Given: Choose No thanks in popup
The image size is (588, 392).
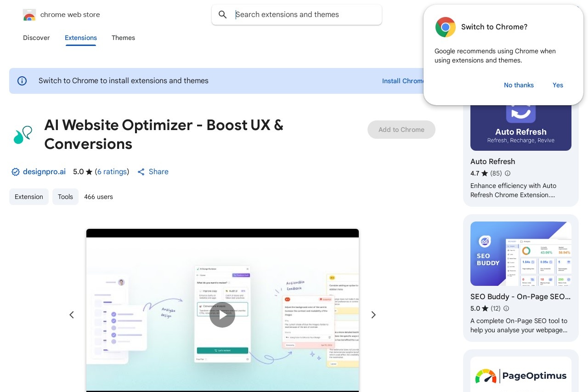Looking at the screenshot, I should [519, 85].
